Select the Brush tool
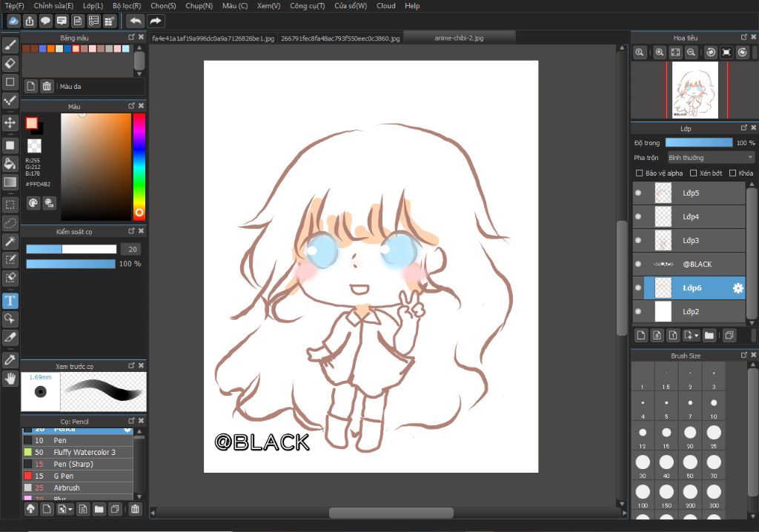This screenshot has height=532, width=759. click(10, 45)
